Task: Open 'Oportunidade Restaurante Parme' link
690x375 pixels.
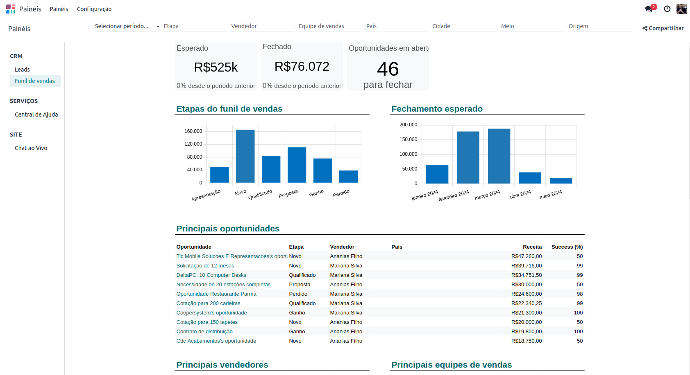Action: tap(217, 294)
